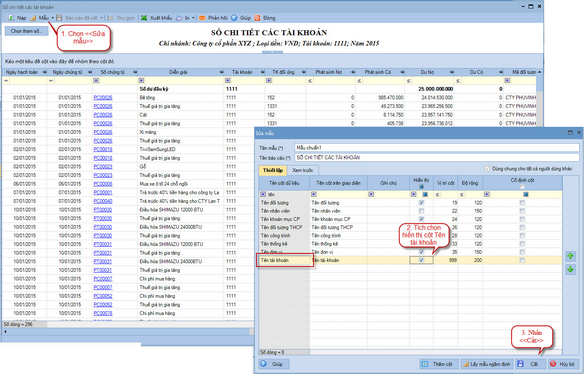584x374 pixels.
Task: Pin the Dư Nợ column header
Action: (x=451, y=72)
